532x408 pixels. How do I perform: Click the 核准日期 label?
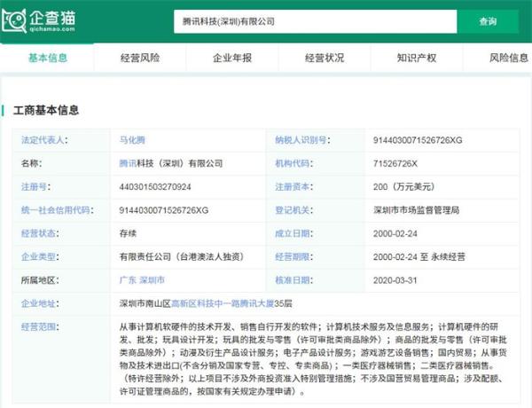293,280
